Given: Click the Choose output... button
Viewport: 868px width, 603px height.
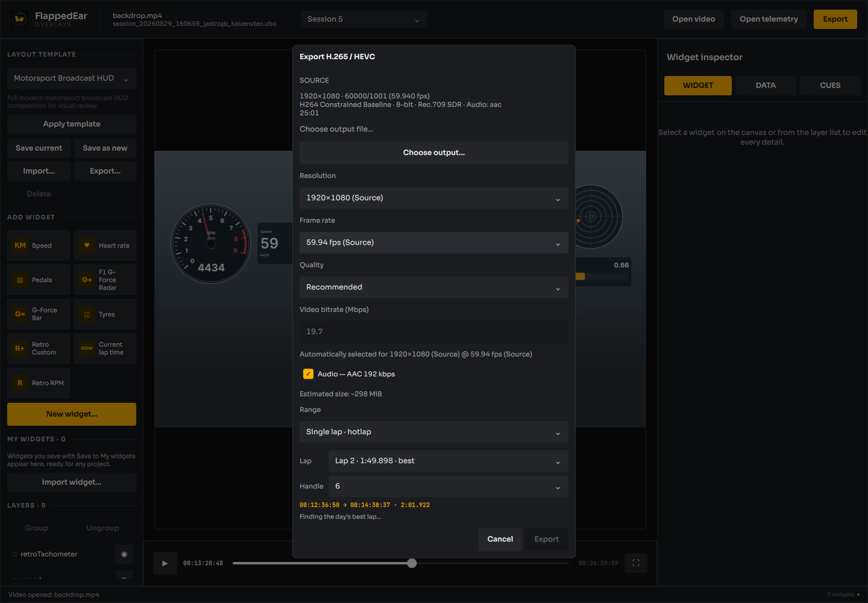Looking at the screenshot, I should [434, 153].
